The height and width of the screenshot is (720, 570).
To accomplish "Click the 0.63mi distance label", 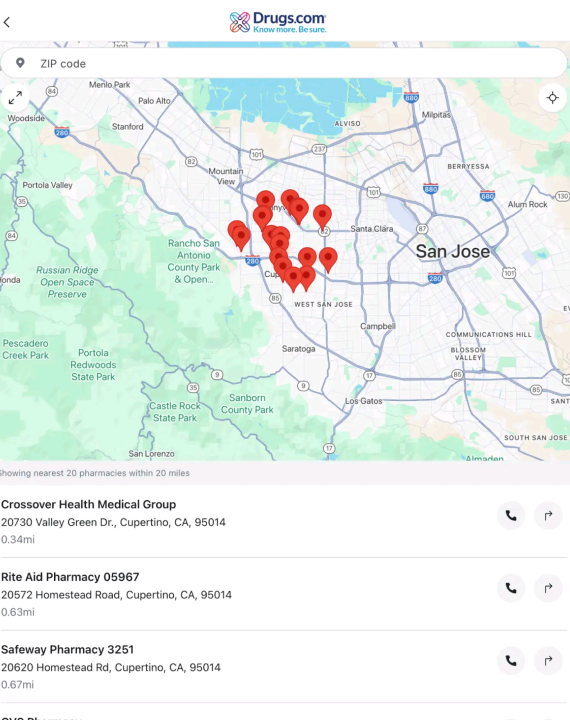I will tap(17, 612).
